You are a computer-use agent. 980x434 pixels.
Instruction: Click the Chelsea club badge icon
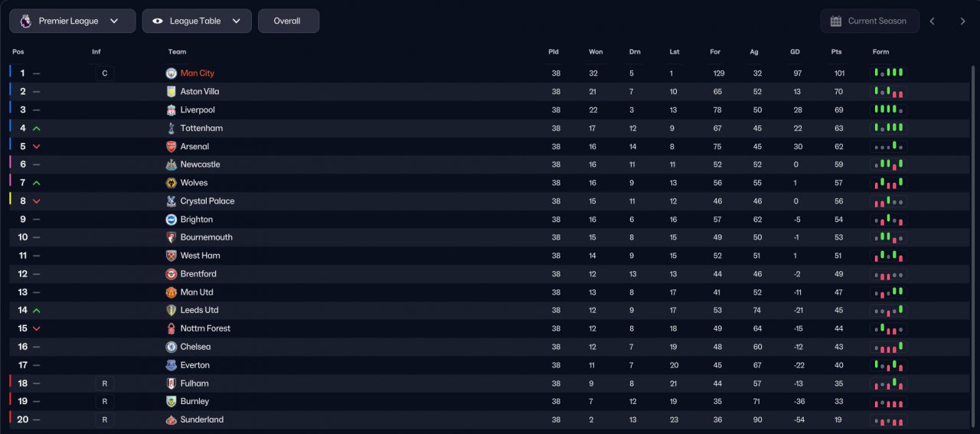pos(171,347)
